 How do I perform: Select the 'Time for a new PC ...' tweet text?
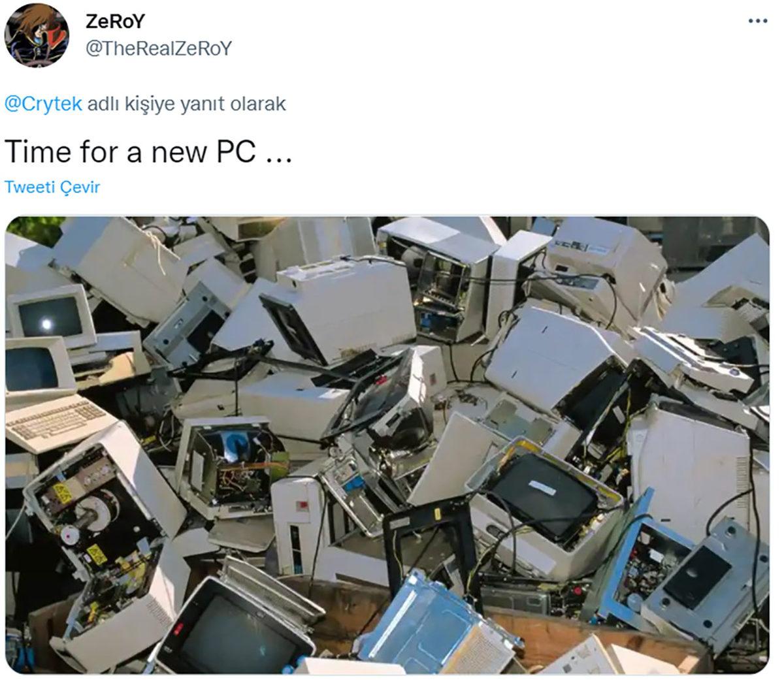[148, 151]
